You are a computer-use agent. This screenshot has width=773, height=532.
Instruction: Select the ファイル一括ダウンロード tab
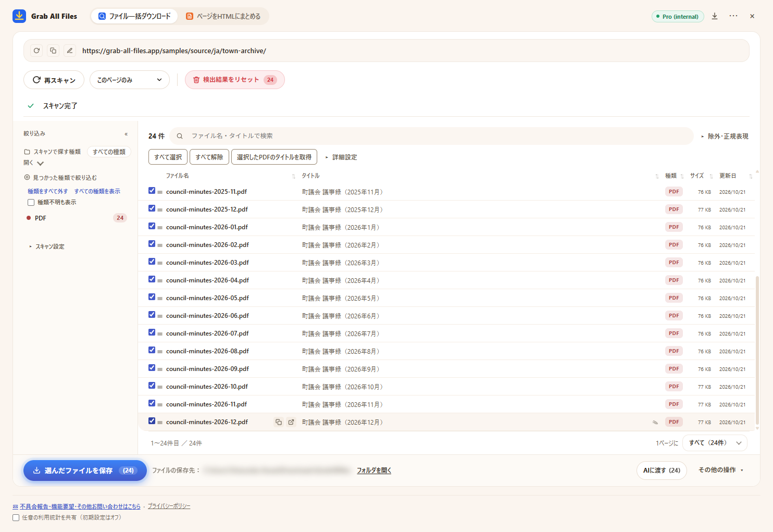tap(134, 16)
